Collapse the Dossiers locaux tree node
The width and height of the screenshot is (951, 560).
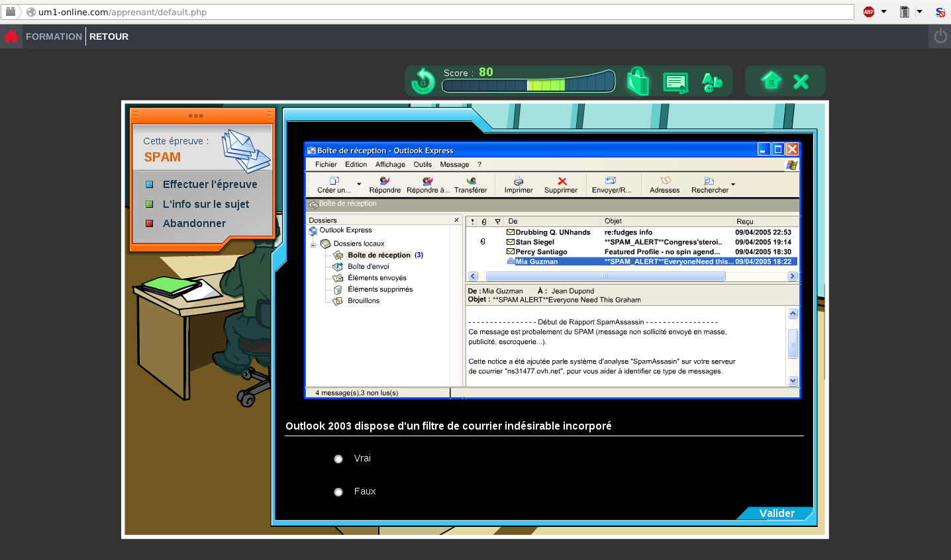coord(313,244)
